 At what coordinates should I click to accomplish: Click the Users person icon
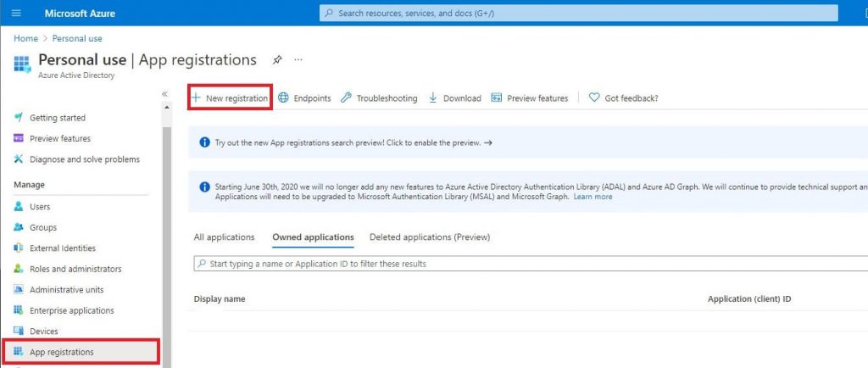tap(19, 206)
